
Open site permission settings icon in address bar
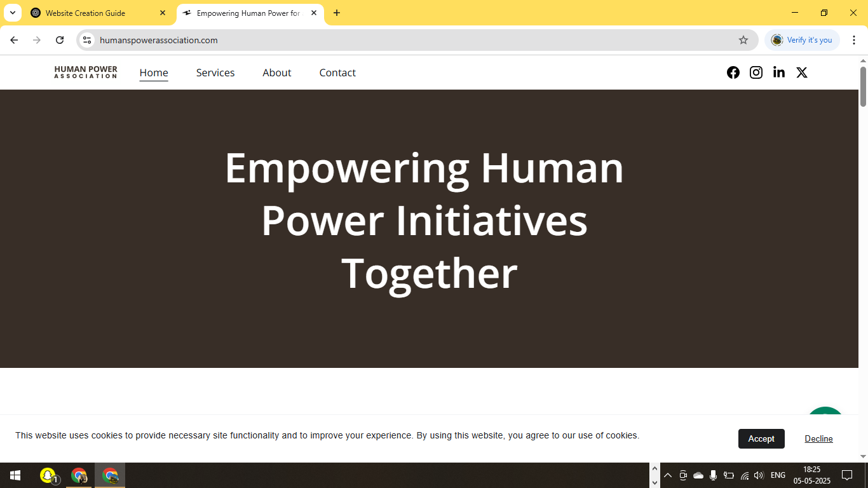pos(86,39)
